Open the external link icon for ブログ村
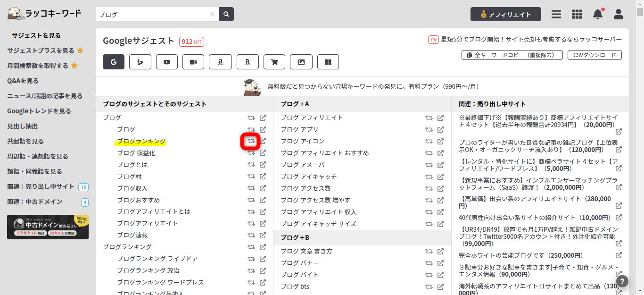This screenshot has height=295, width=644. pyautogui.click(x=263, y=177)
